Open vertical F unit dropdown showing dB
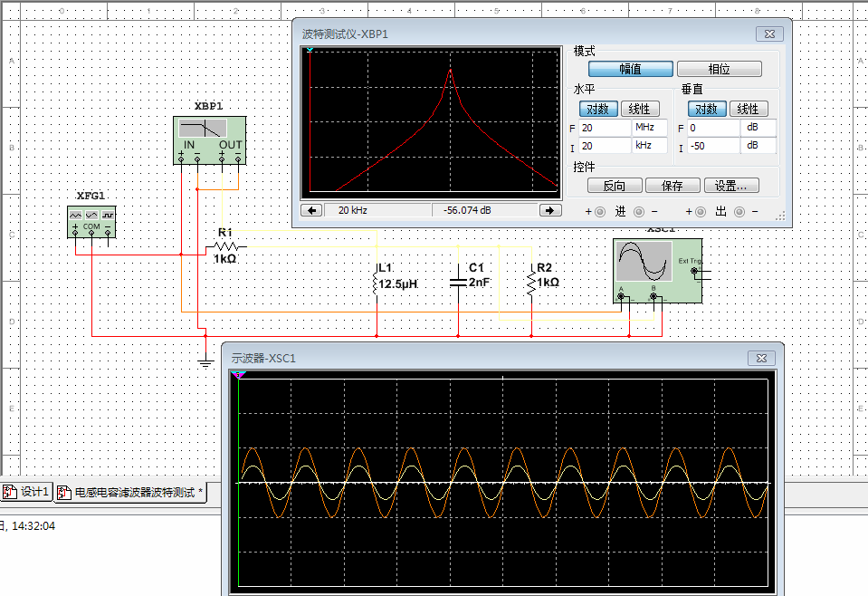 [x=758, y=128]
